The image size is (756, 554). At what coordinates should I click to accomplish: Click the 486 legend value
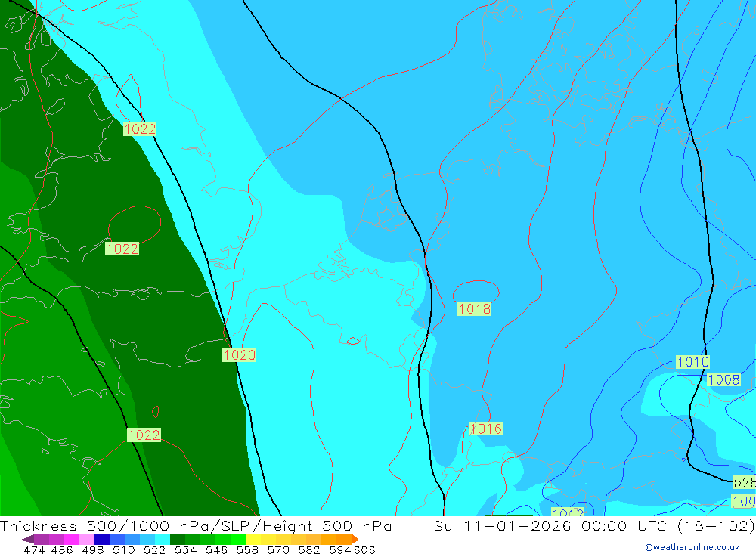62,549
